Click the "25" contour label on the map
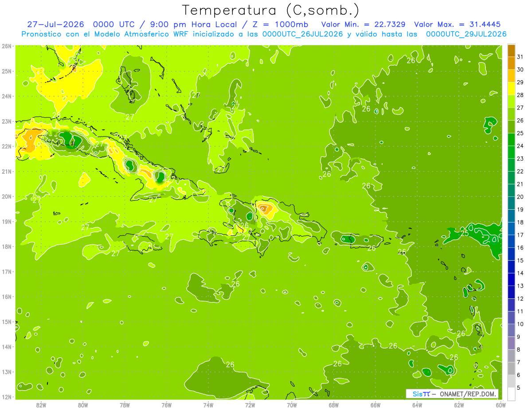 click(465, 233)
